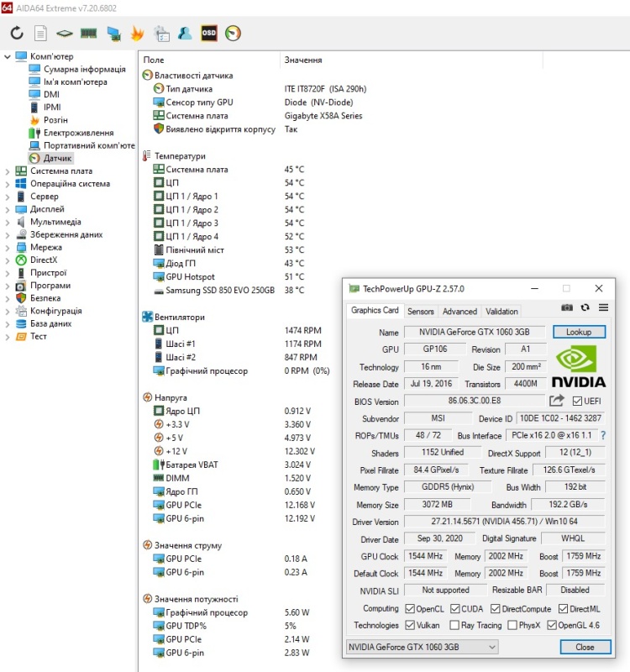
Task: Open the OSD panel toolbar icon
Action: tap(208, 33)
